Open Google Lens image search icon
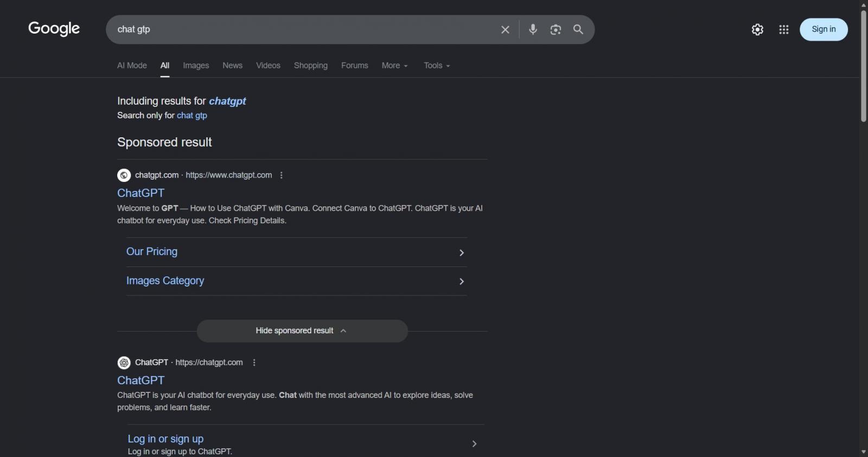 point(556,29)
